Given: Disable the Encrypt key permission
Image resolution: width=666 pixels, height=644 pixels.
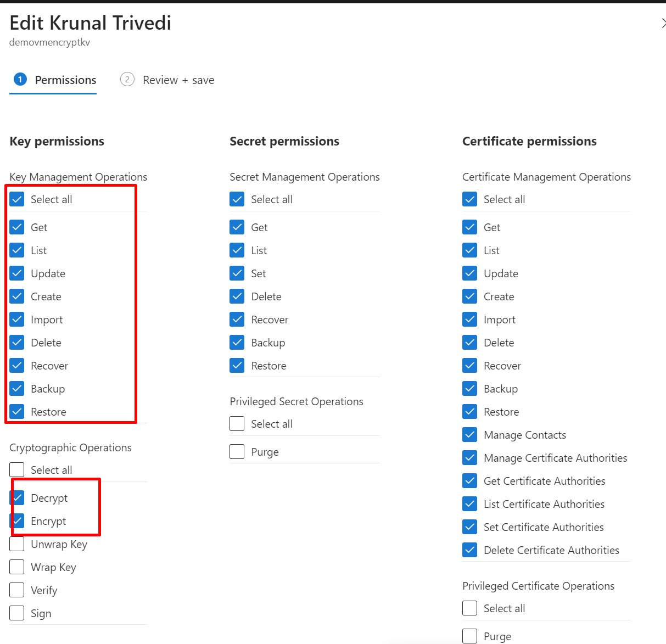Looking at the screenshot, I should pyautogui.click(x=17, y=521).
